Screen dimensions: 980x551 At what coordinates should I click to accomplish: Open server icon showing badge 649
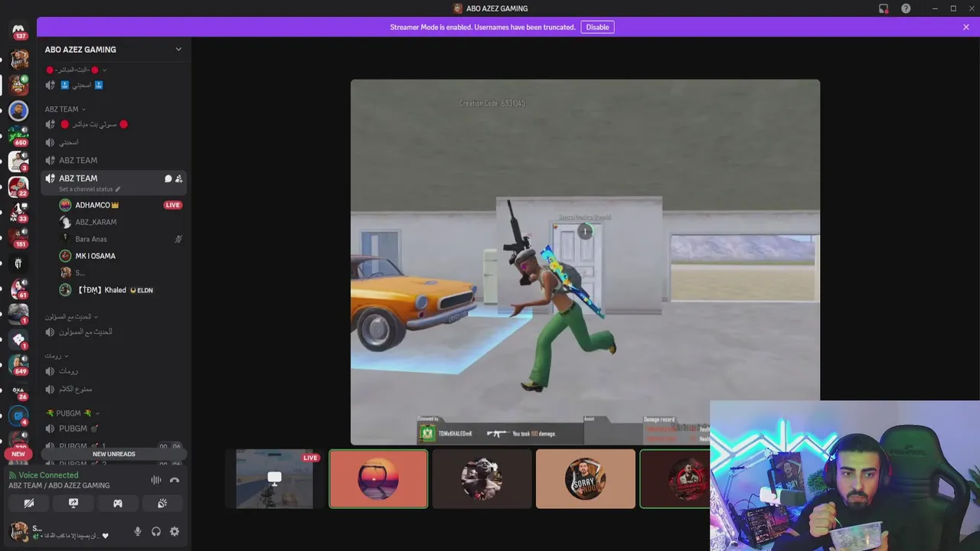click(x=18, y=365)
